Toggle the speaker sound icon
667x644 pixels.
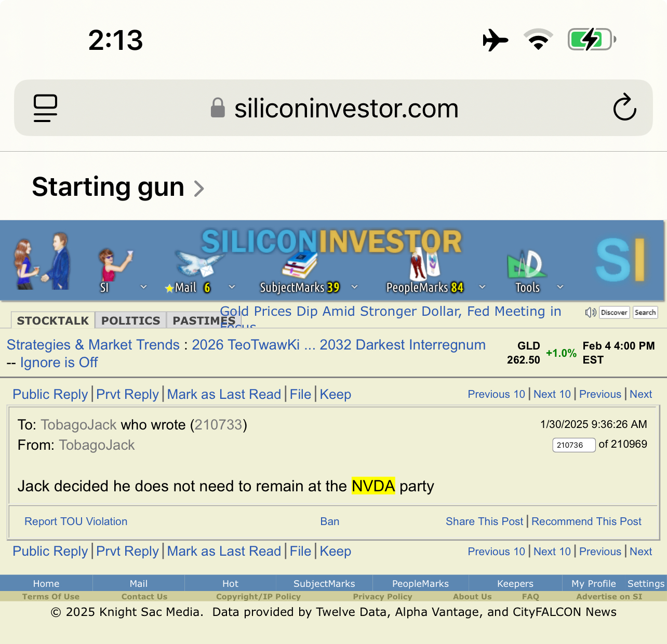click(590, 312)
